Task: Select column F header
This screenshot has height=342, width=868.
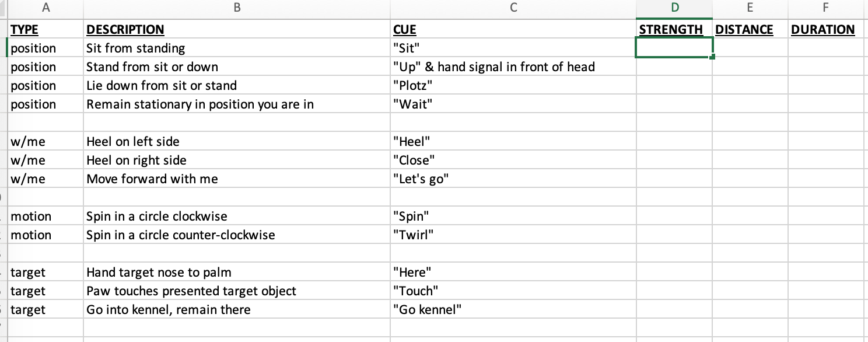Action: click(x=825, y=8)
